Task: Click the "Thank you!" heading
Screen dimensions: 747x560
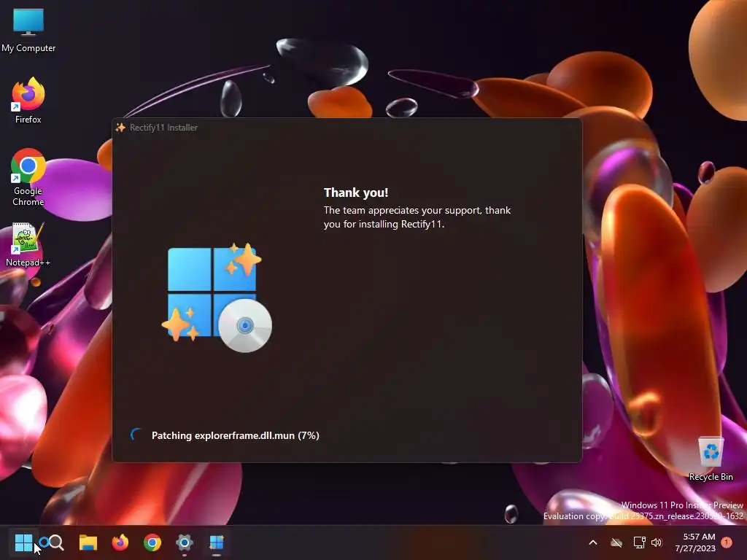Action: 356,192
